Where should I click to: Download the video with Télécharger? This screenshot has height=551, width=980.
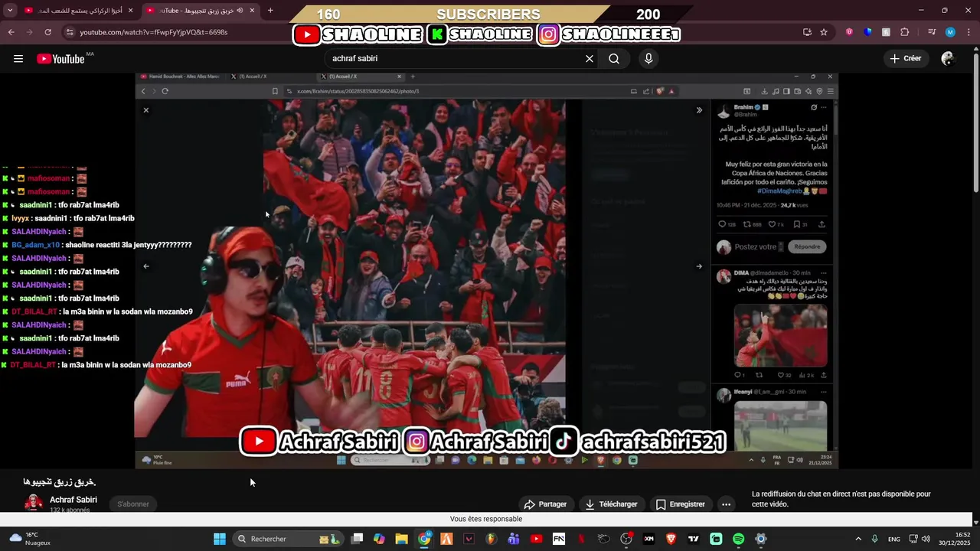611,504
